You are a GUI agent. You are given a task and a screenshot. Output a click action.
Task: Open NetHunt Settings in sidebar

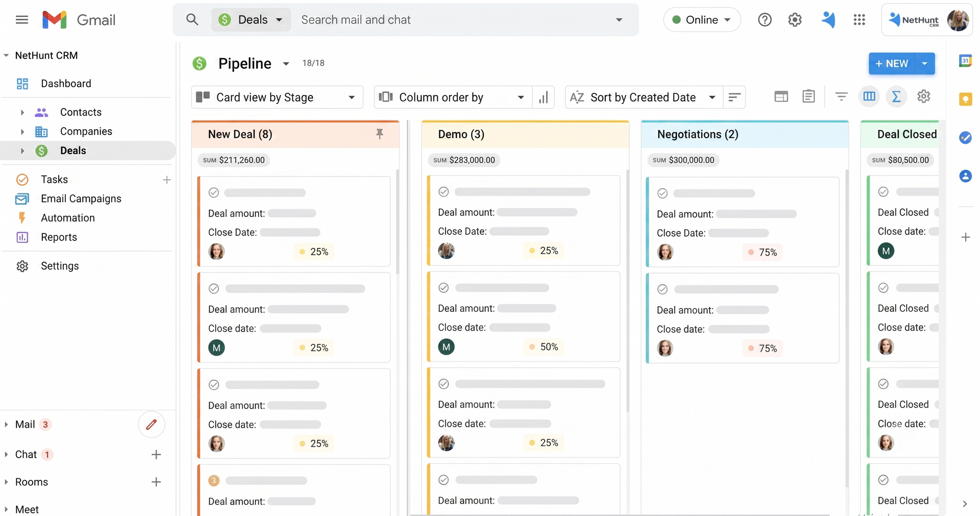point(60,266)
